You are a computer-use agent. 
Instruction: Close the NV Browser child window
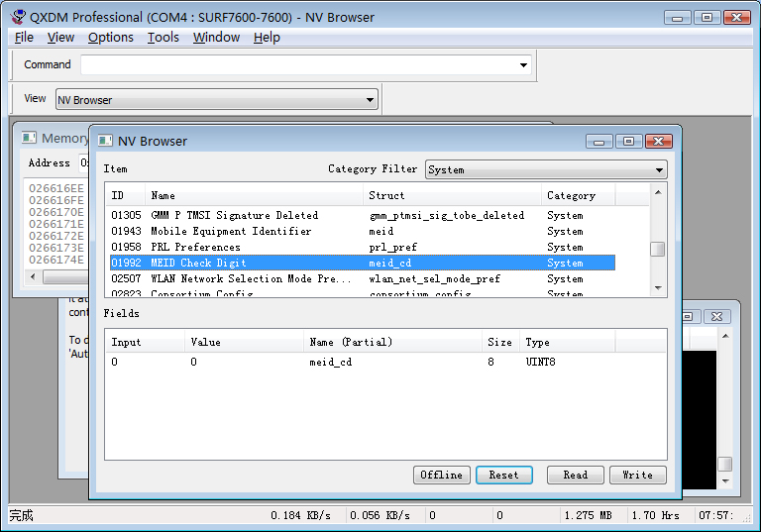(x=659, y=142)
